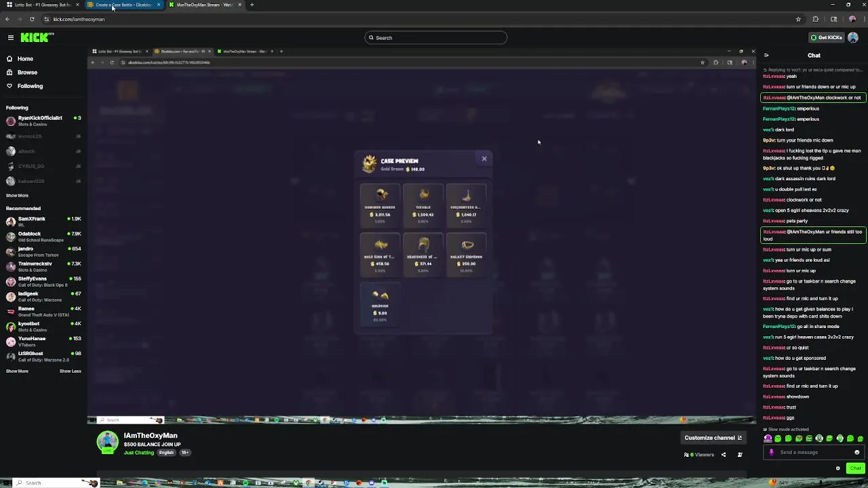
Task: Close the Case Preview popup
Action: click(484, 159)
